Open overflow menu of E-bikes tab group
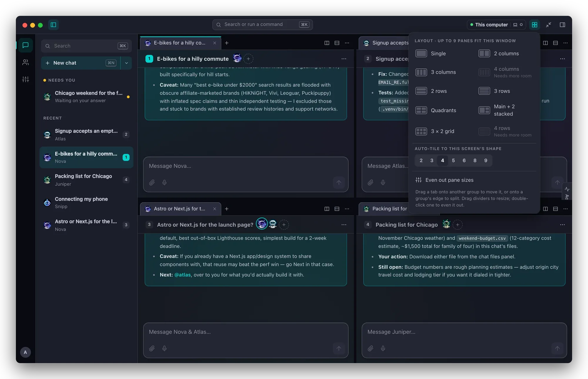This screenshot has width=588, height=379. coord(347,43)
